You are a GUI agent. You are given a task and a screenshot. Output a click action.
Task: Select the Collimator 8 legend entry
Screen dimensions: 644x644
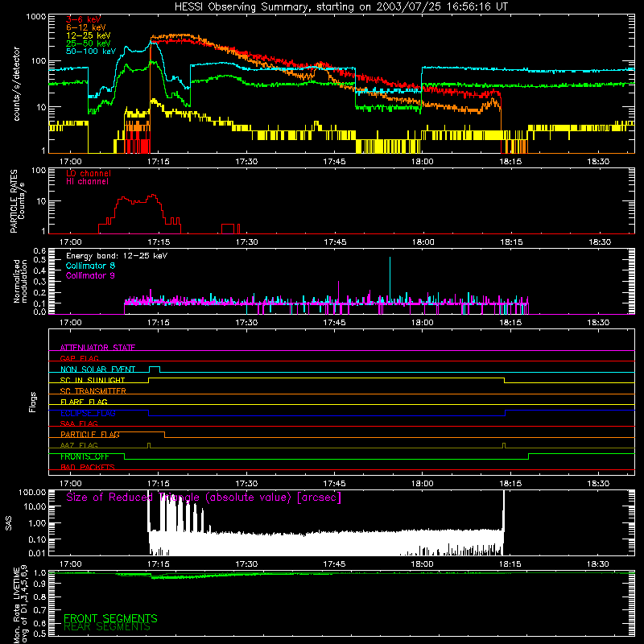coord(90,266)
